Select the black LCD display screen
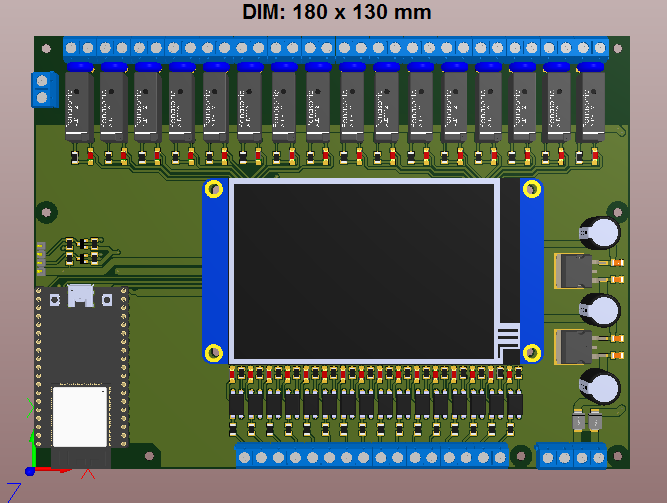 (364, 271)
